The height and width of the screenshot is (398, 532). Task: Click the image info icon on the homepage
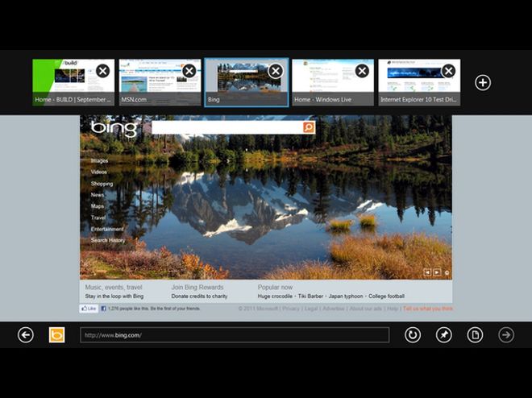pyautogui.click(x=447, y=272)
